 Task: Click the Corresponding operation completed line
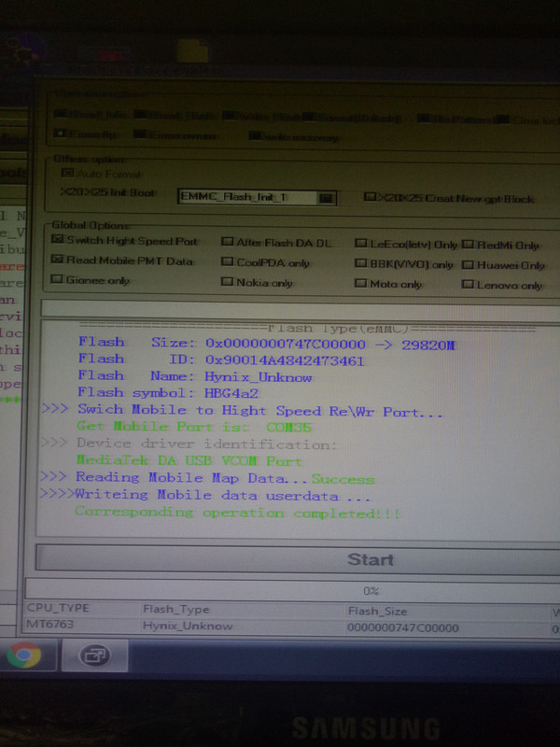click(x=237, y=513)
